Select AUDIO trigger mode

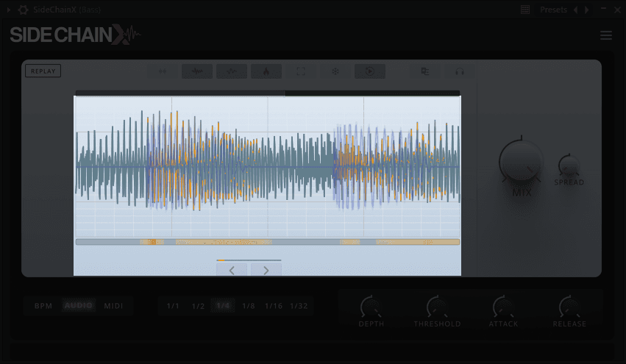79,306
